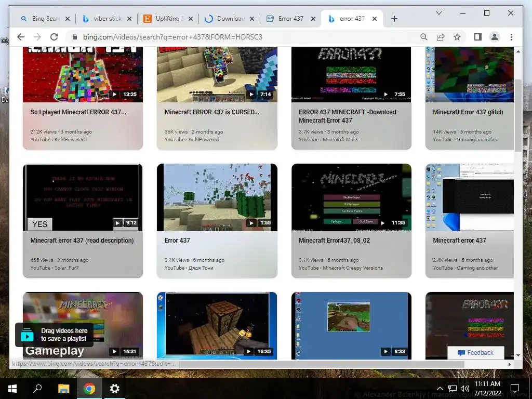Share this page via share icon
Viewport: 532px width, 399px height.
point(441,37)
